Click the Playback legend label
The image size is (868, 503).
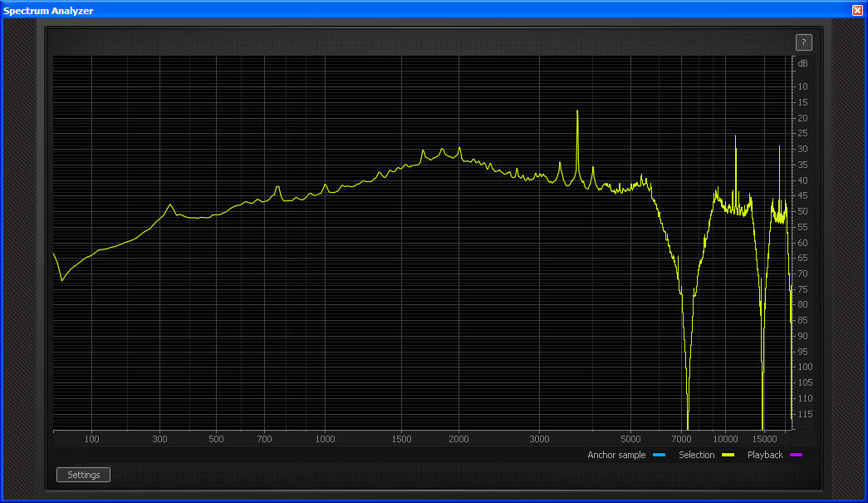(765, 455)
